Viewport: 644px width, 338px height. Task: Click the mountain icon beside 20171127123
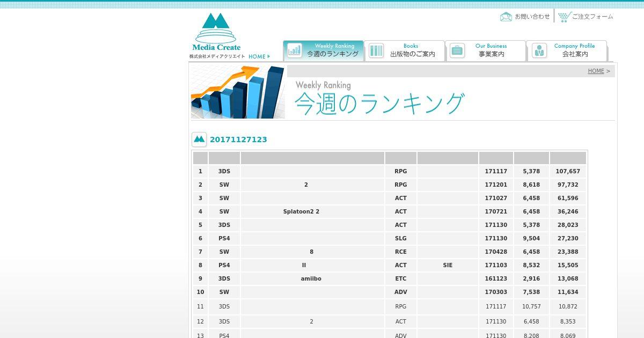click(199, 139)
